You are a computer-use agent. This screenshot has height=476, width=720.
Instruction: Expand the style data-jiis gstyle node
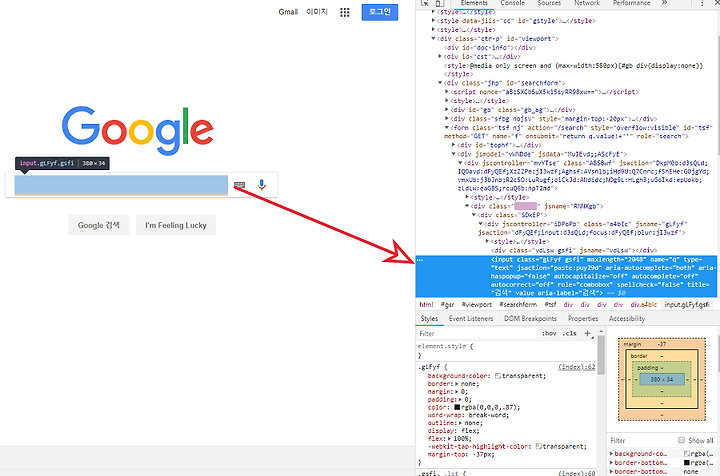tap(433, 21)
